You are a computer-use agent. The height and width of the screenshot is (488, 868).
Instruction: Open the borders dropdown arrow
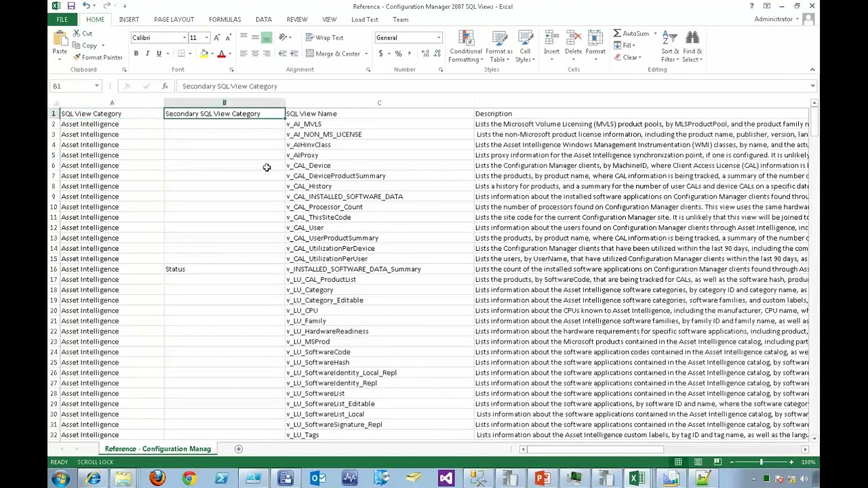(x=190, y=54)
